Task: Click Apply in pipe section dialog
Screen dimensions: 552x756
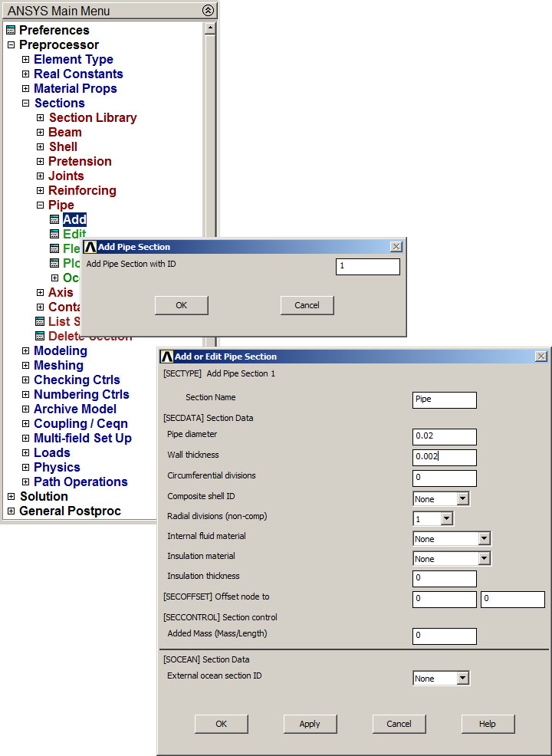Action: point(310,724)
